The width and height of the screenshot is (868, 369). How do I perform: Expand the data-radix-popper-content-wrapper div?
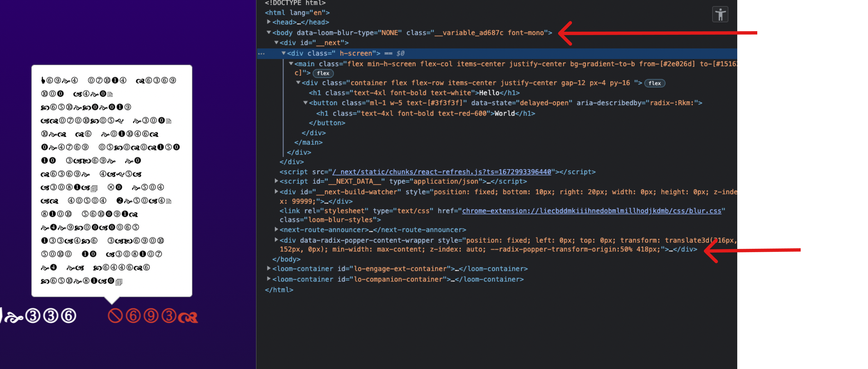[276, 240]
